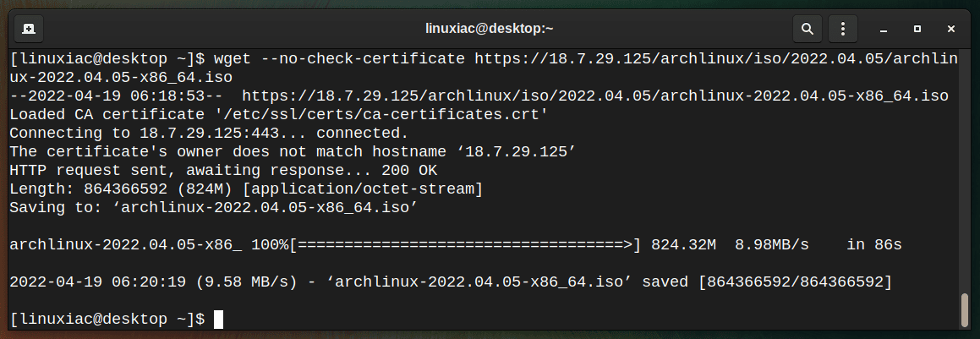Click the block cursor at the prompt
Image resolution: width=980 pixels, height=339 pixels.
[218, 319]
